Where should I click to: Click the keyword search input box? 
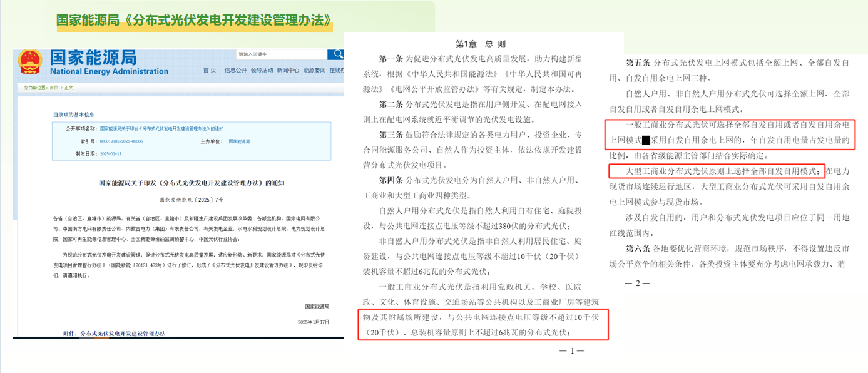tap(282, 54)
